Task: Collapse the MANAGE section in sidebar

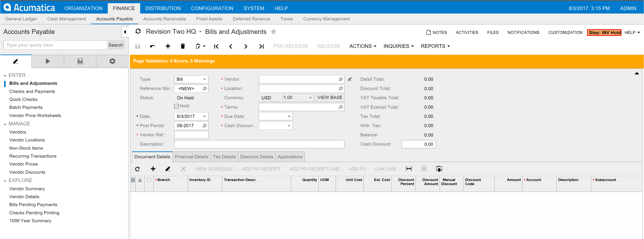Action: 5,124
